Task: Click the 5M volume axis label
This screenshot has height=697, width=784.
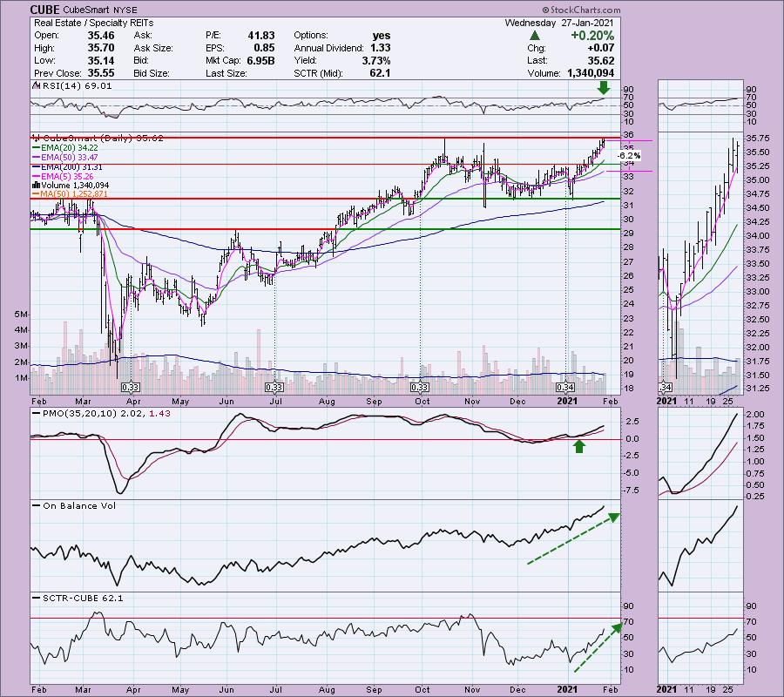Action: click(21, 314)
